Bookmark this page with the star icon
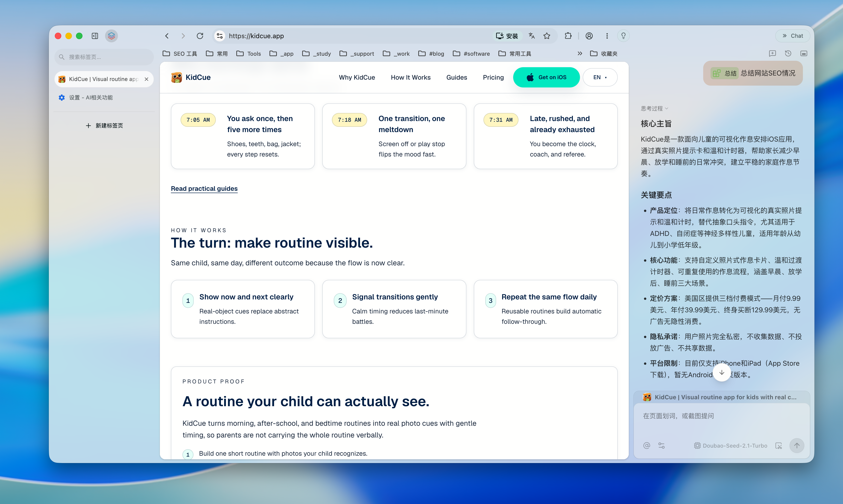Screen dimensions: 843x504 click(547, 36)
